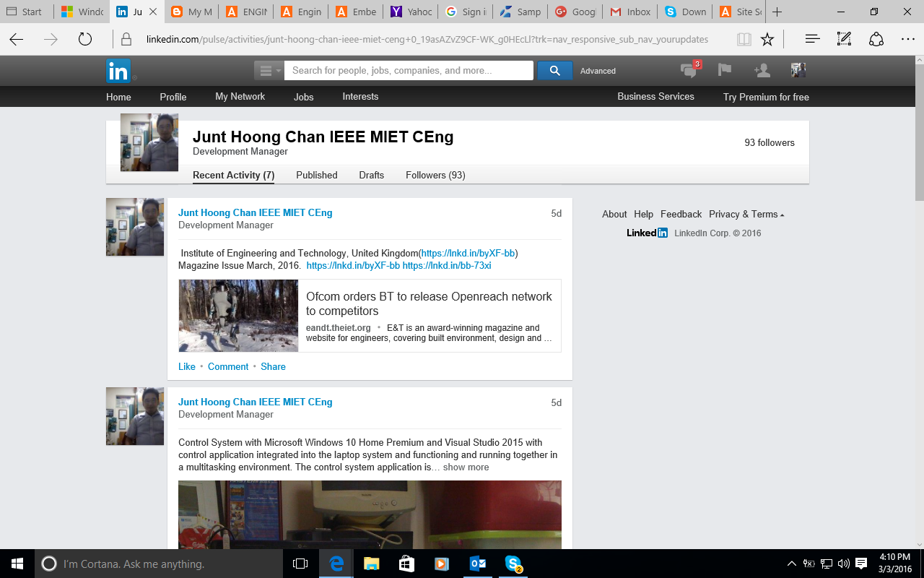Click the LinkedIn search input field
This screenshot has height=578, width=924.
[409, 70]
